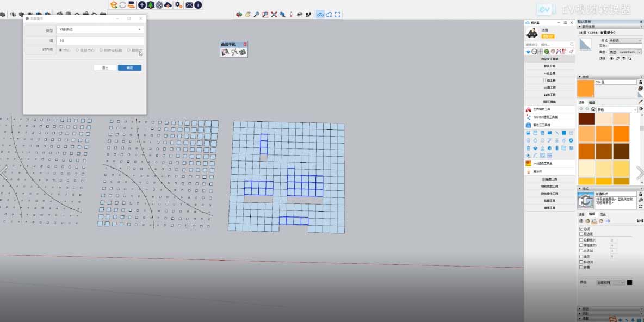644x322 pixels.
Task: Click the round info icon in top toolbar
Action: (x=199, y=5)
